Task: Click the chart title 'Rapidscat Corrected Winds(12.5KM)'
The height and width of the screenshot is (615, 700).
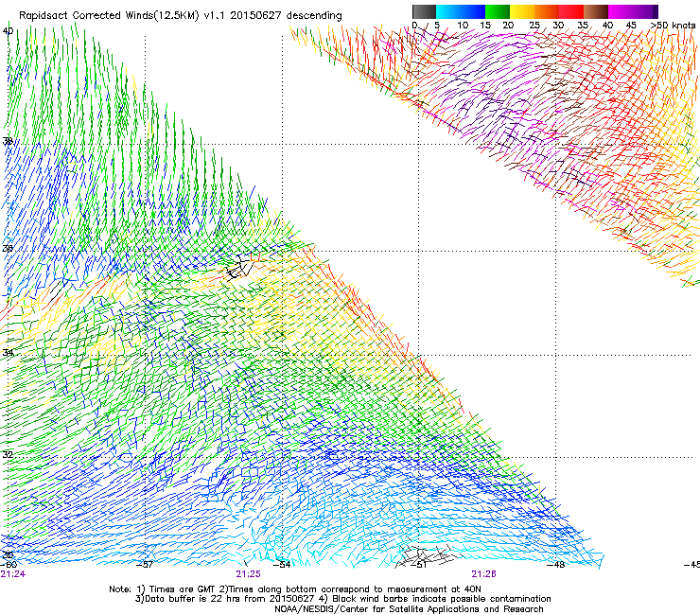Action: point(109,16)
